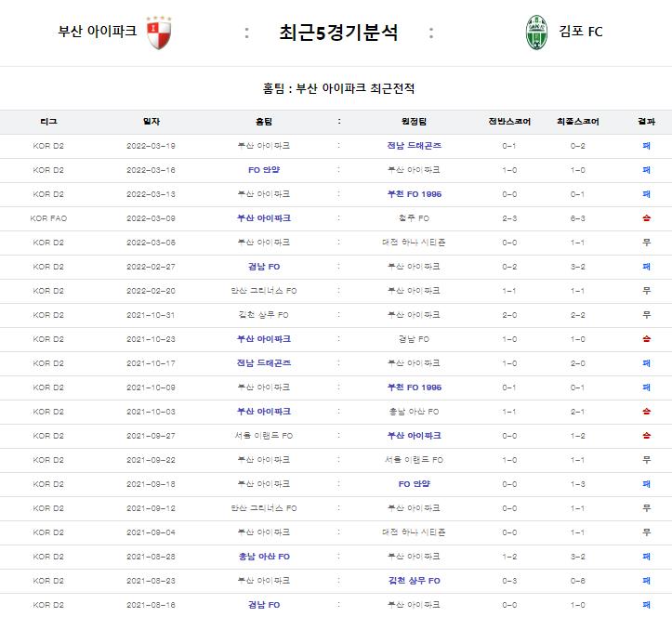Open 부산 아이파크 link in 2022-03-09 row
This screenshot has width=672, height=617.
click(x=264, y=218)
